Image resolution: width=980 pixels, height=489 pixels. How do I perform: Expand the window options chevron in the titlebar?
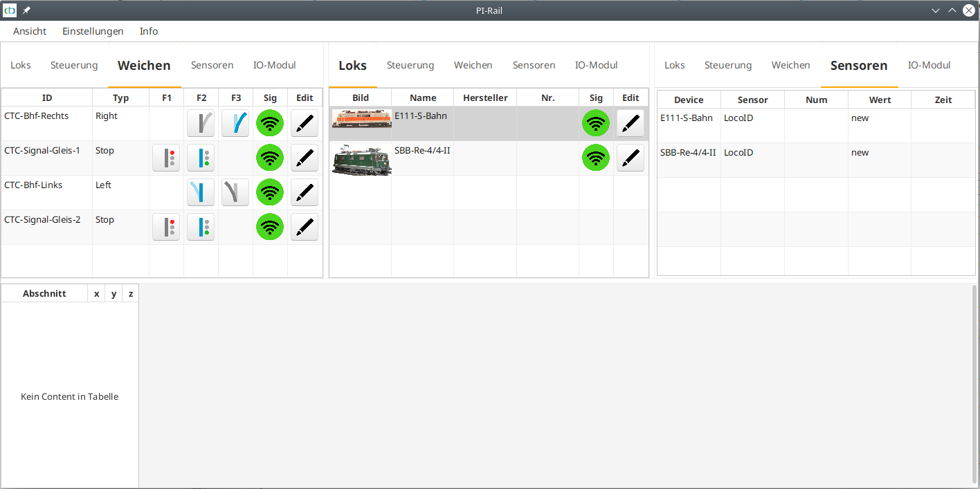click(936, 10)
